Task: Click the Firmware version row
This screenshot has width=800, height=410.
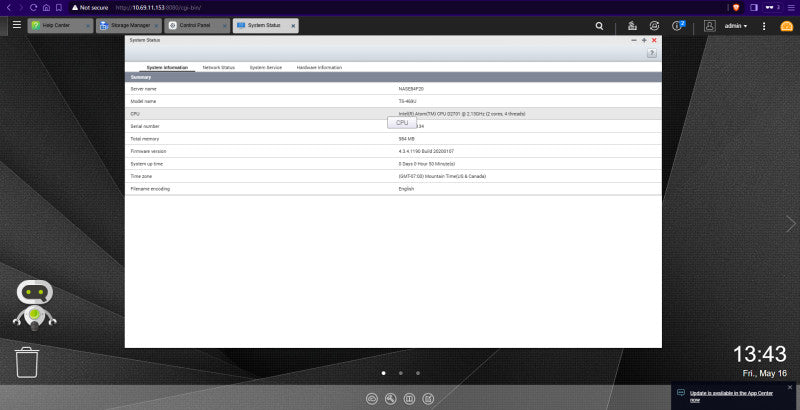Action: (393, 151)
